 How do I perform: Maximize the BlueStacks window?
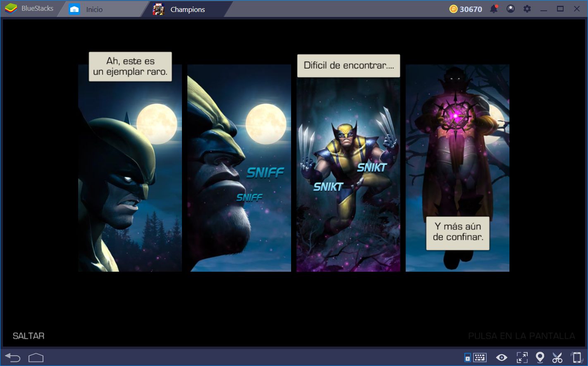560,9
